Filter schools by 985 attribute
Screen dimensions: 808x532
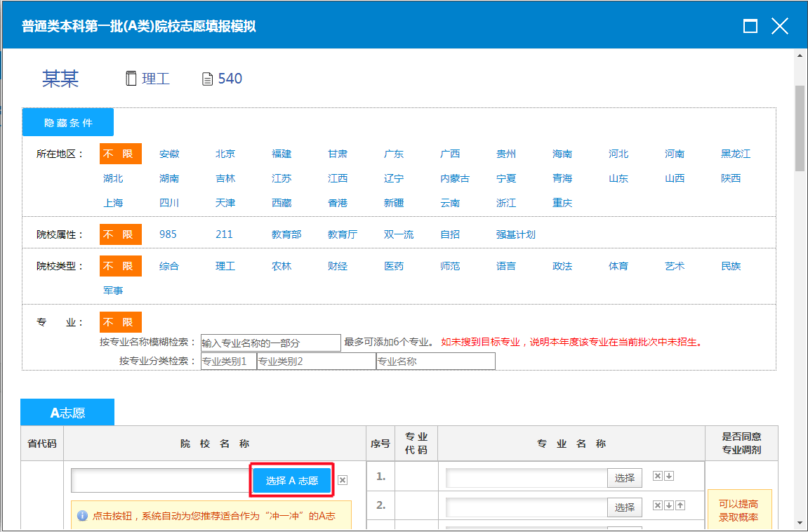point(168,234)
